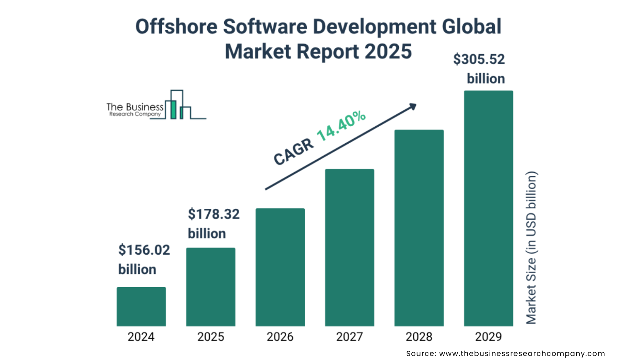
Task: Click the $178.32 billion value label
Action: (213, 224)
